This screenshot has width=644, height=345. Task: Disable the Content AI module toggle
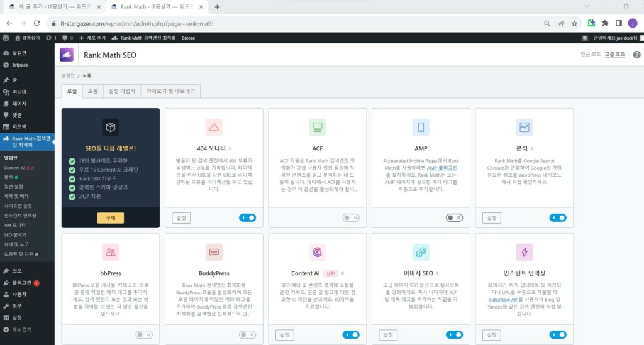(351, 335)
